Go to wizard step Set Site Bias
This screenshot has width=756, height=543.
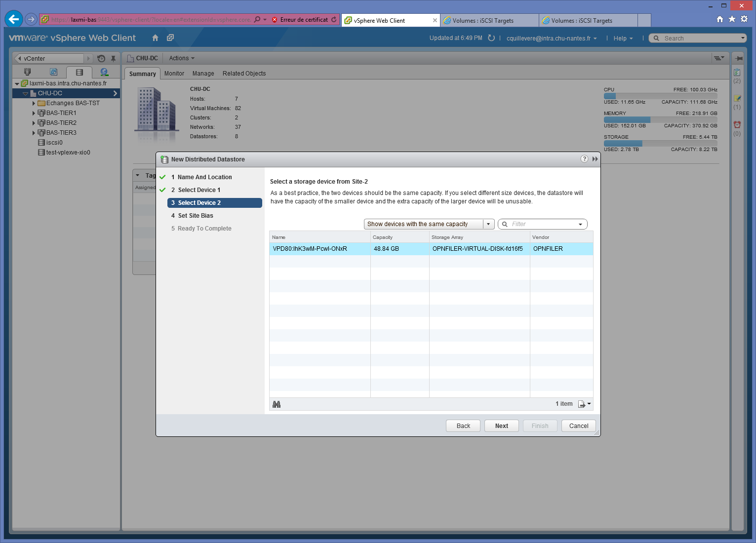196,216
